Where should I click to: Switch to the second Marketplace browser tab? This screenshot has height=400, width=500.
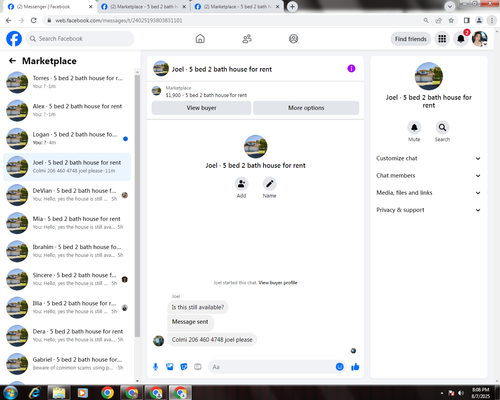pyautogui.click(x=144, y=7)
